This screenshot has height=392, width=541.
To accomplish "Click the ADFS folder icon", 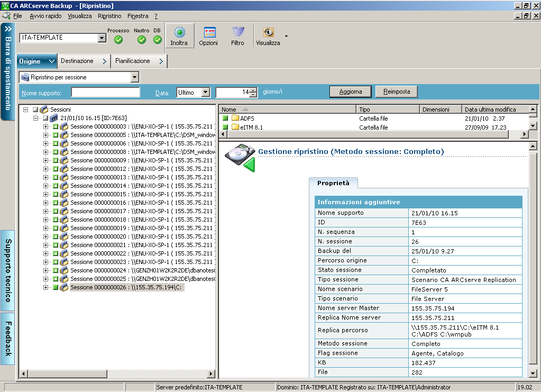I will (x=235, y=118).
